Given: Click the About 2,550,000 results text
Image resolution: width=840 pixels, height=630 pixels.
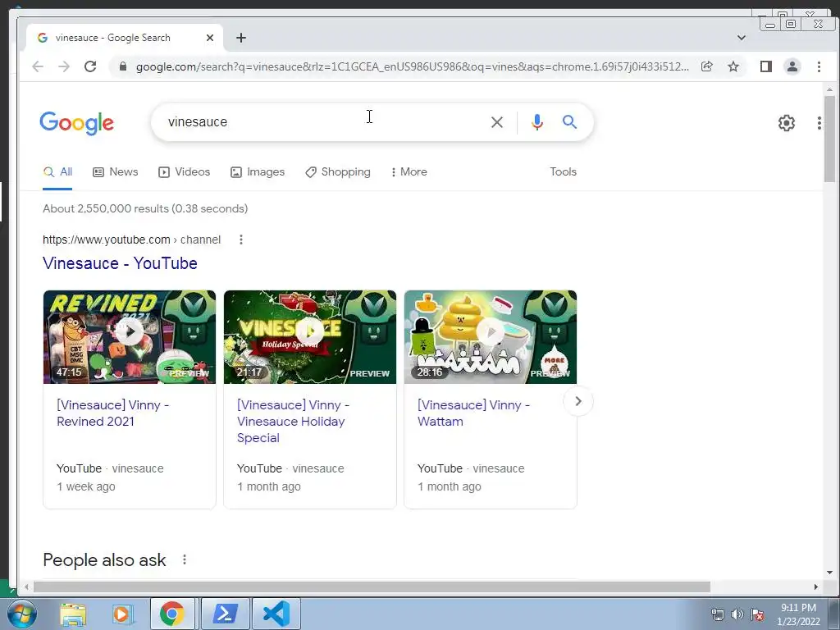Looking at the screenshot, I should (x=145, y=209).
